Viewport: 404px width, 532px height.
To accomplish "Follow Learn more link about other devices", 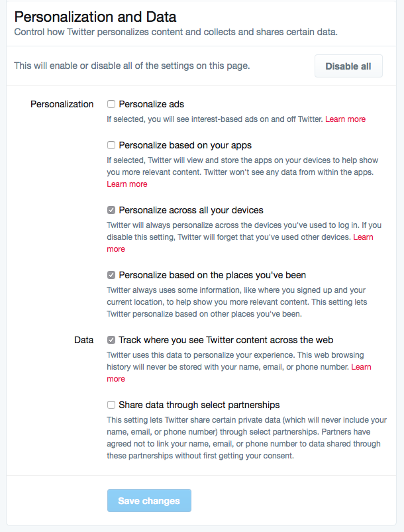I will tap(363, 237).
